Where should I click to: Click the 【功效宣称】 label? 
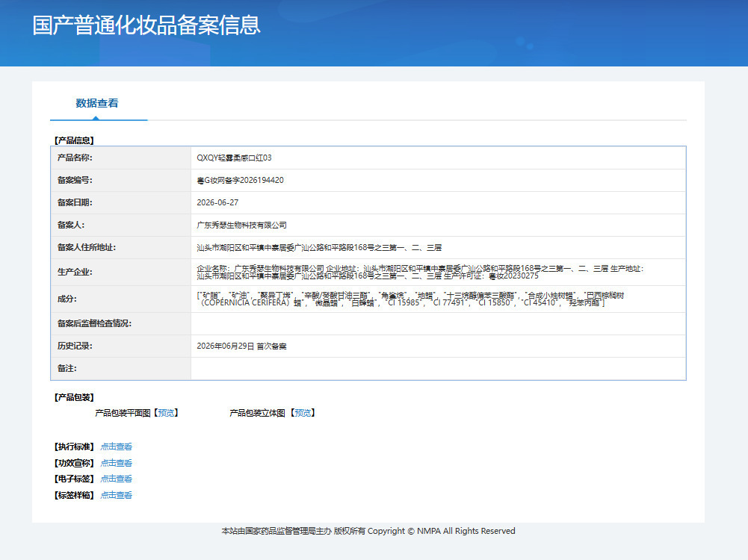[x=74, y=463]
